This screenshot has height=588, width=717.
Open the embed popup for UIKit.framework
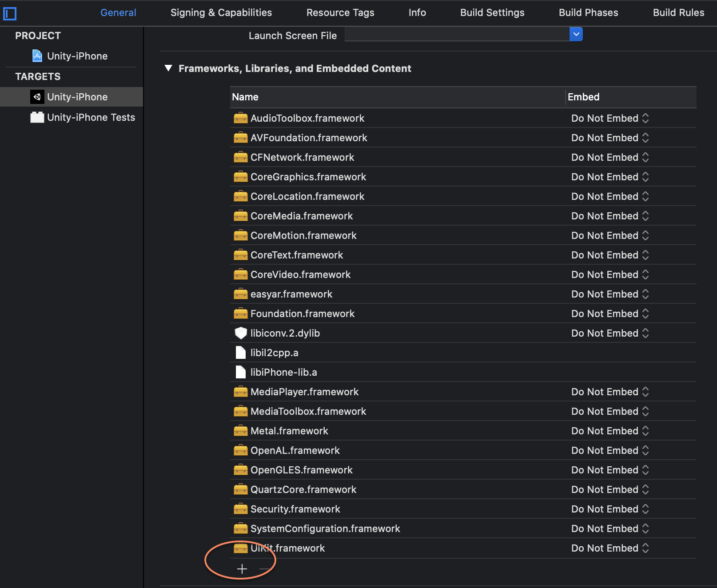click(x=609, y=548)
